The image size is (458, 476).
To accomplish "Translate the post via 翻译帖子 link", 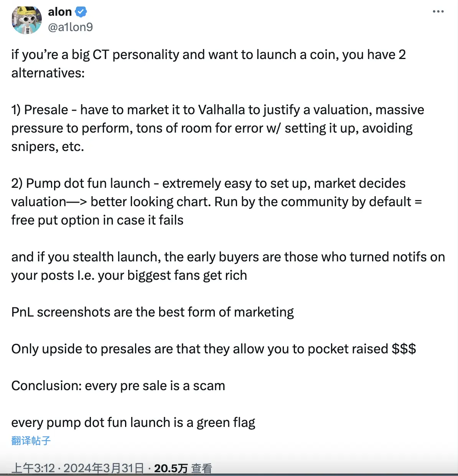I will [x=31, y=441].
